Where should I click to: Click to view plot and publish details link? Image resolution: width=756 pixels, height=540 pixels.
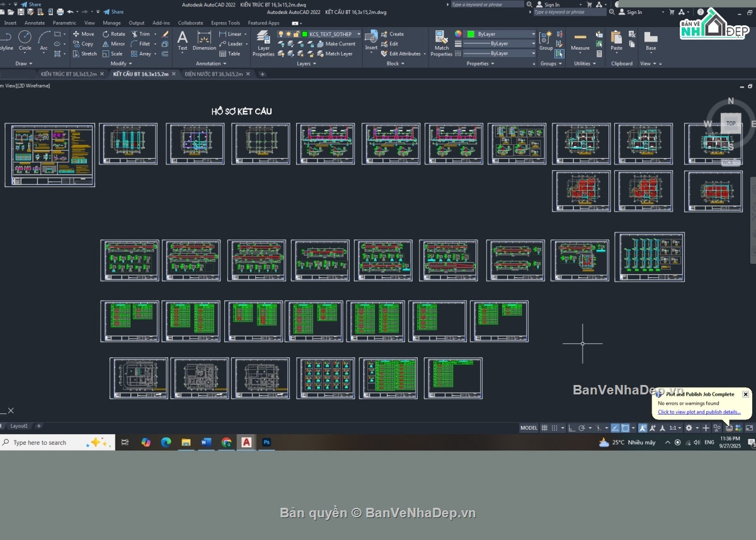(x=699, y=412)
